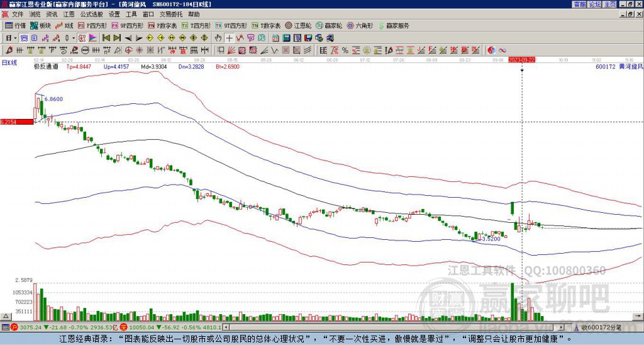Click the 收600172分笔 status item
This screenshot has width=644, height=345.
click(601, 327)
